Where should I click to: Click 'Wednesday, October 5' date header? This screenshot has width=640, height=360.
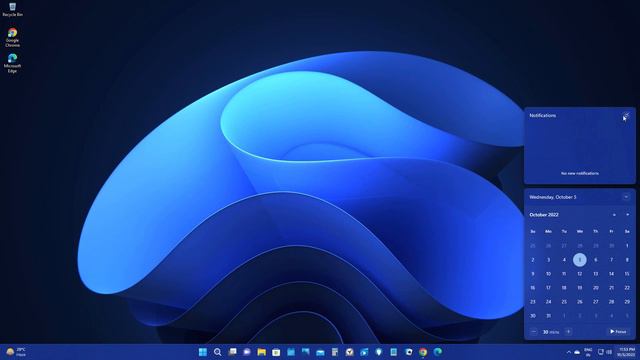pos(553,197)
